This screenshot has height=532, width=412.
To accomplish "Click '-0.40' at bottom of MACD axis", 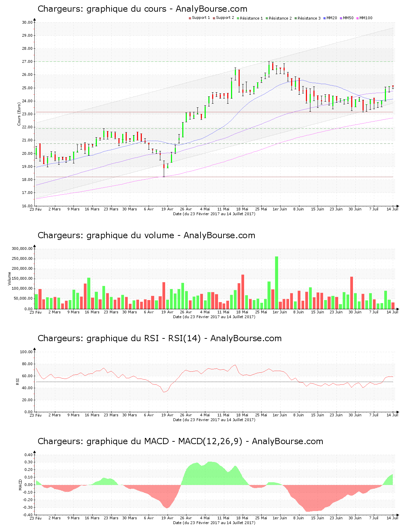I will pyautogui.click(x=28, y=515).
